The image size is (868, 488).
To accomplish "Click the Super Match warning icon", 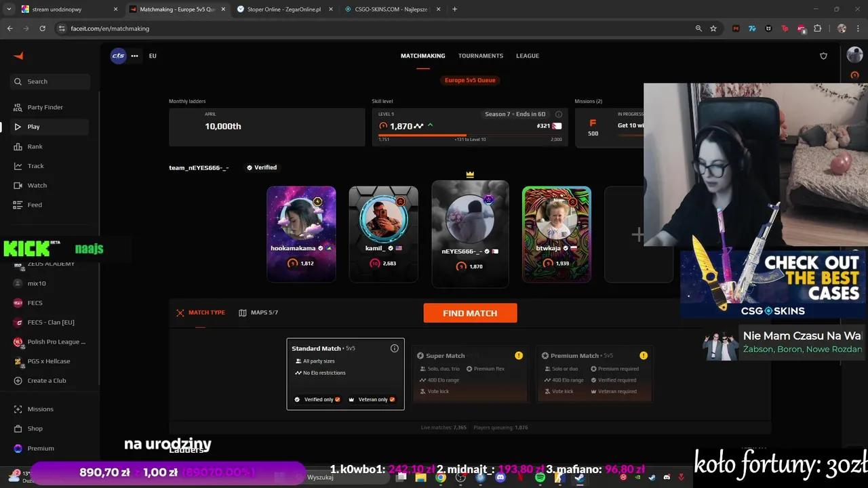I will pos(519,355).
